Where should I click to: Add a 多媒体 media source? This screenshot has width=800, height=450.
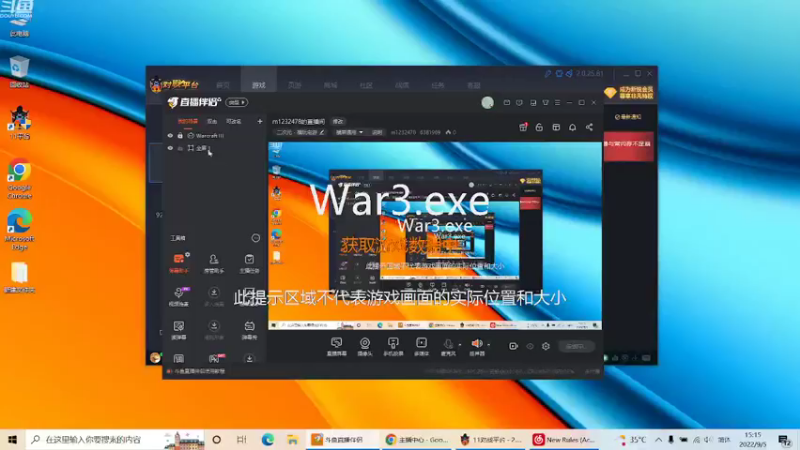click(x=421, y=346)
